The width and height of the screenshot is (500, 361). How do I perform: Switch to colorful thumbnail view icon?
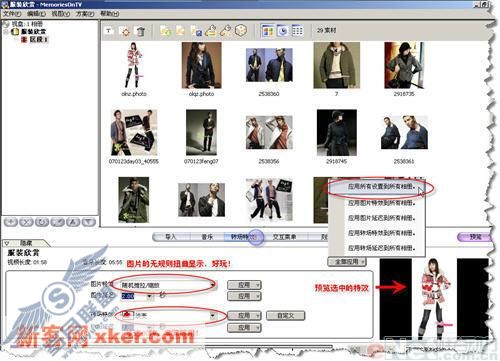[x=268, y=31]
